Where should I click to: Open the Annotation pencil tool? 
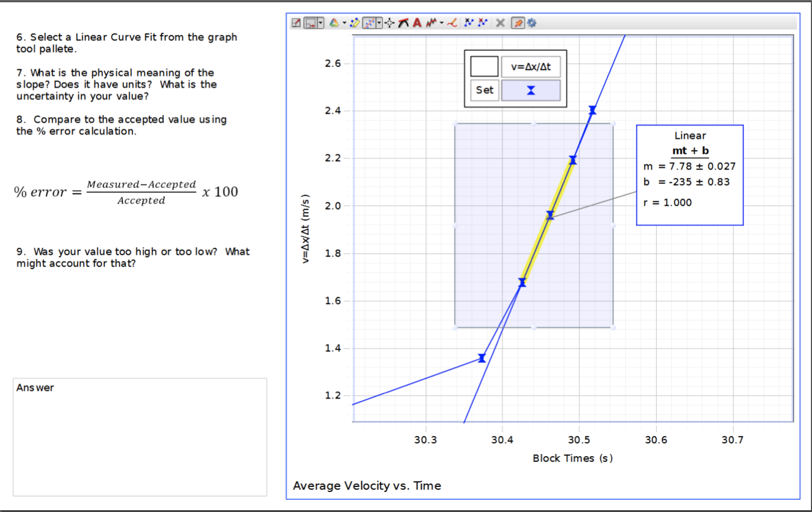(452, 23)
